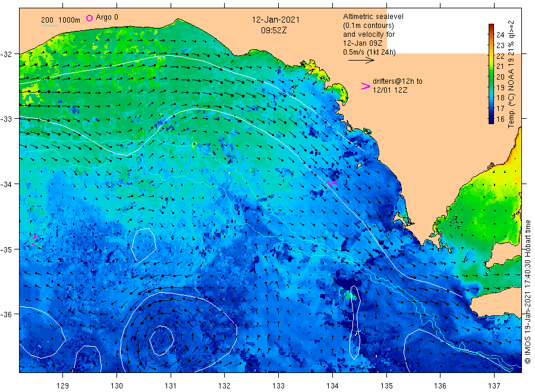Click the latitude label -35
Screen dimensions: 535x392
pos(6,249)
